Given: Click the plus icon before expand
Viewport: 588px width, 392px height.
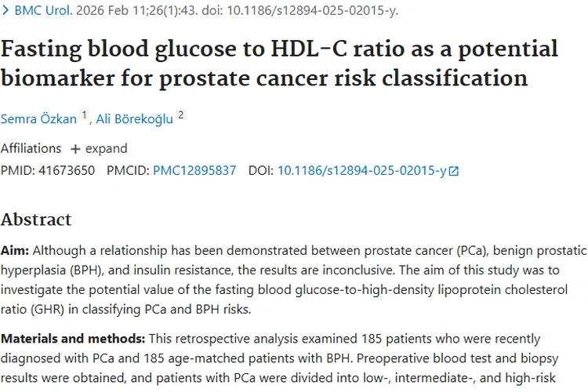Looking at the screenshot, I should [75, 149].
